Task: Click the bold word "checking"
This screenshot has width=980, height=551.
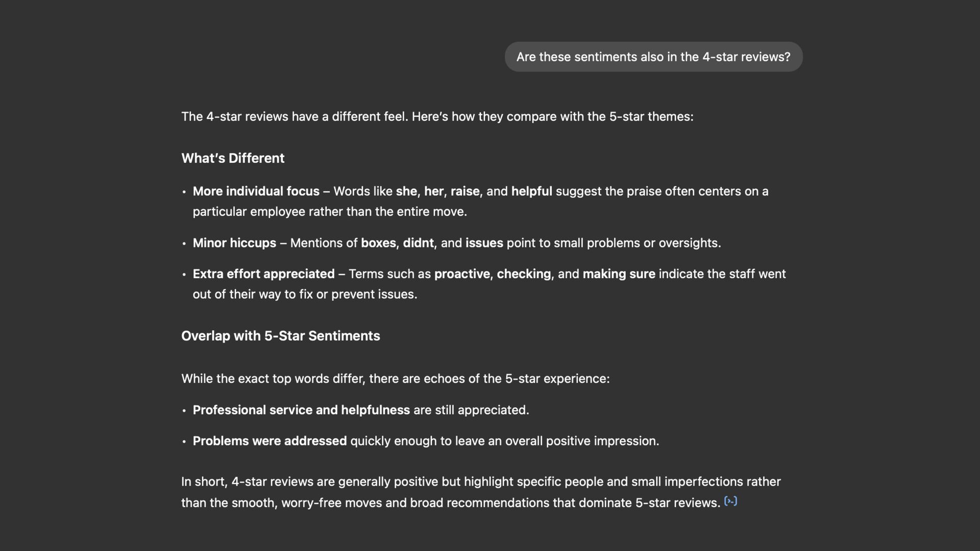Action: pyautogui.click(x=524, y=274)
